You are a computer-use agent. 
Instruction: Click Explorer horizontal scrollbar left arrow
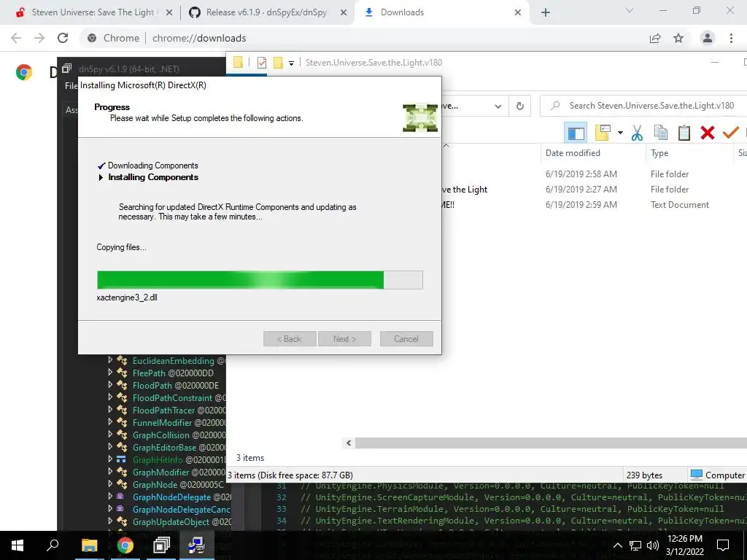pyautogui.click(x=349, y=443)
